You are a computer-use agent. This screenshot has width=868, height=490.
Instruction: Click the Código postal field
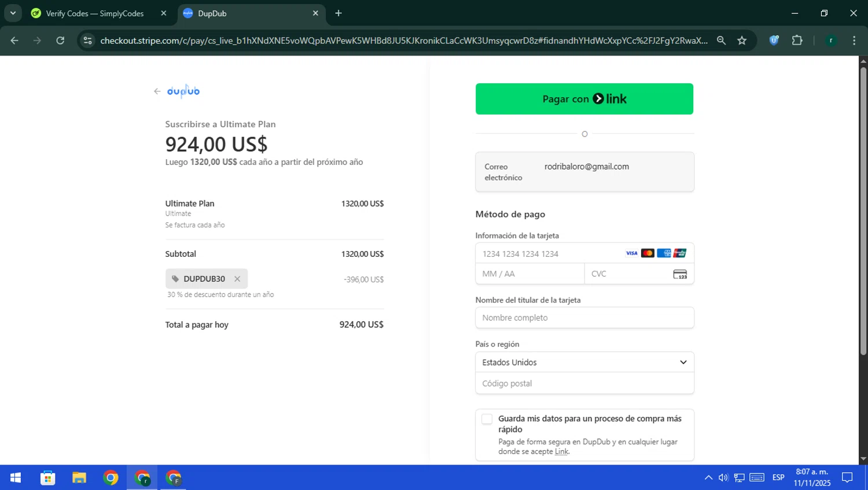(x=584, y=384)
